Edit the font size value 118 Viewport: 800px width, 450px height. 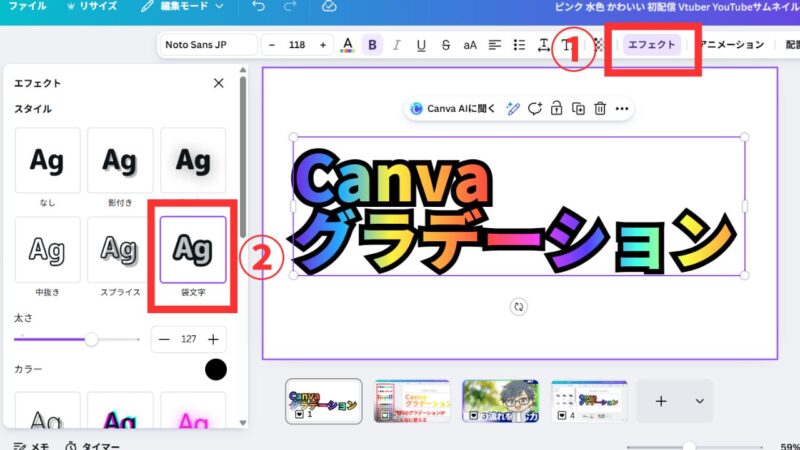pyautogui.click(x=297, y=45)
